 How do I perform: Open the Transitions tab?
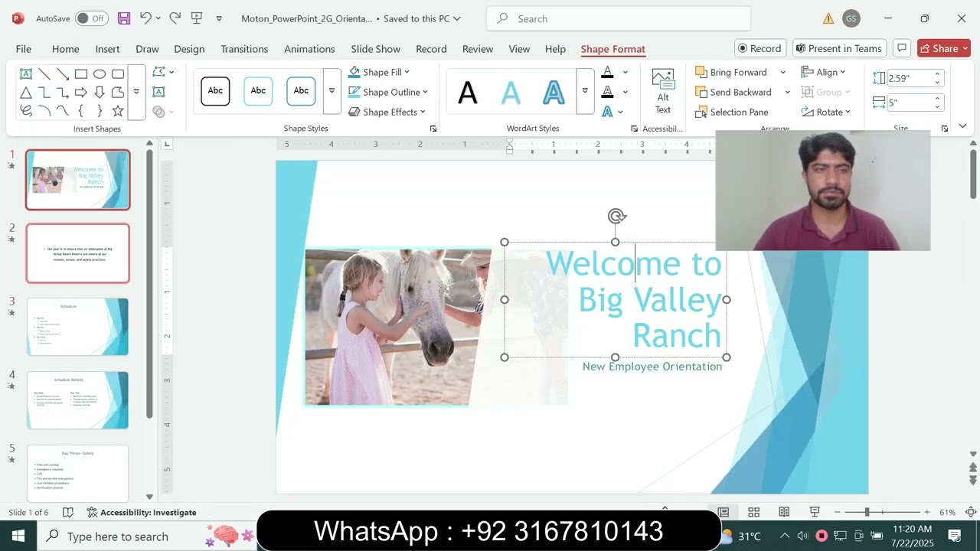244,49
